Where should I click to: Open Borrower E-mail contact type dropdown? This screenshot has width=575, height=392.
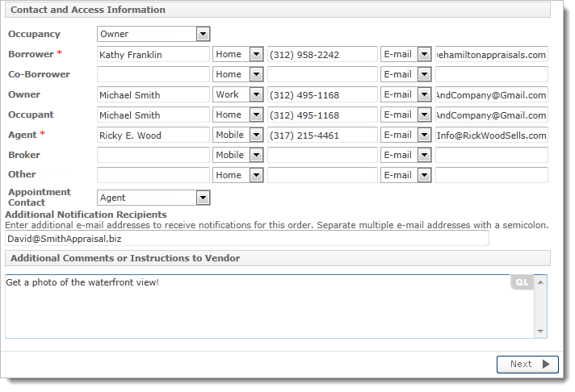pos(424,54)
